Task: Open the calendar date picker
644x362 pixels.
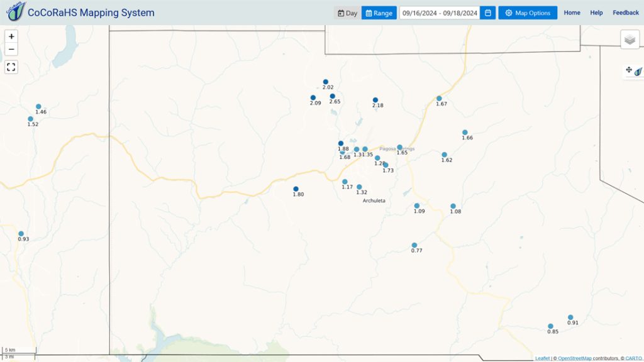Action: pyautogui.click(x=488, y=13)
